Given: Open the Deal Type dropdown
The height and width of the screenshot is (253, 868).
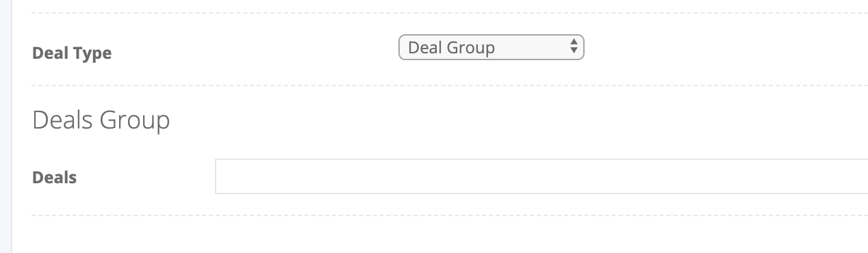Looking at the screenshot, I should click(491, 47).
